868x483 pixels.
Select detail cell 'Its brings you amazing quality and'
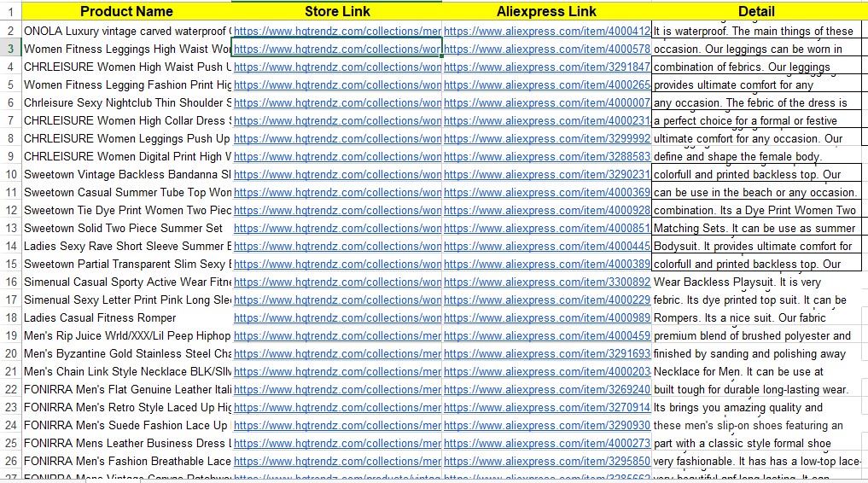pyautogui.click(x=756, y=407)
